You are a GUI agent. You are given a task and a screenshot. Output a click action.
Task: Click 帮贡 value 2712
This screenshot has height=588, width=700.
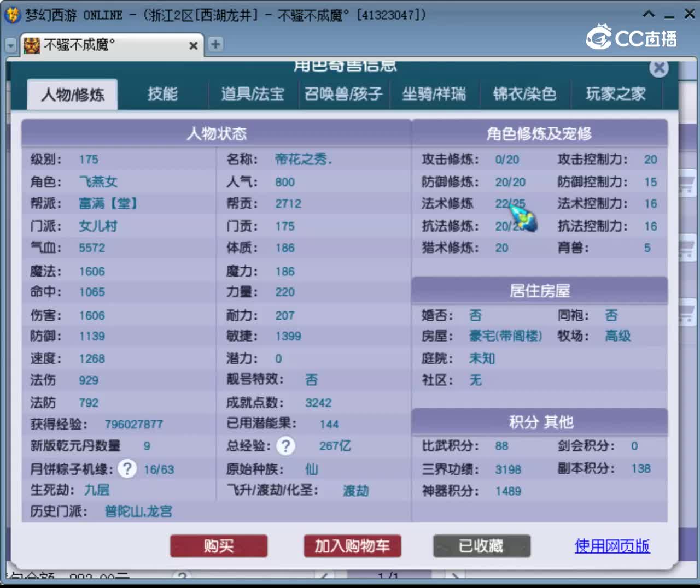288,204
